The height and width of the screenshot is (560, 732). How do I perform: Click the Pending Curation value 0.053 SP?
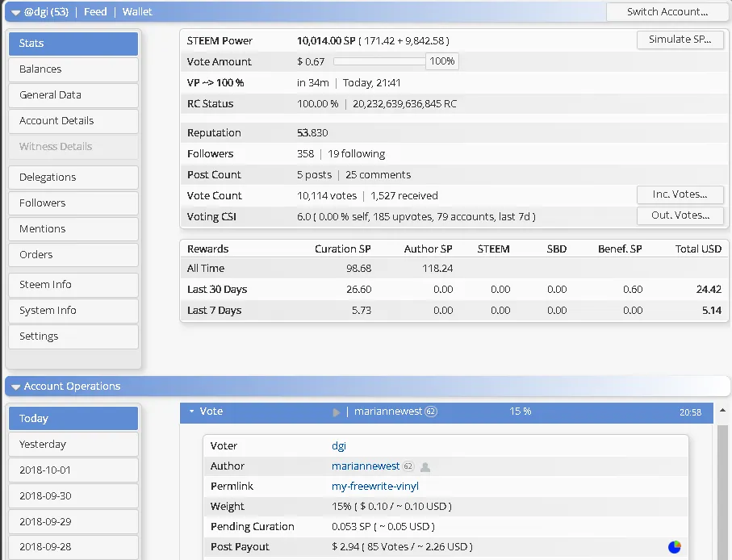[350, 527]
